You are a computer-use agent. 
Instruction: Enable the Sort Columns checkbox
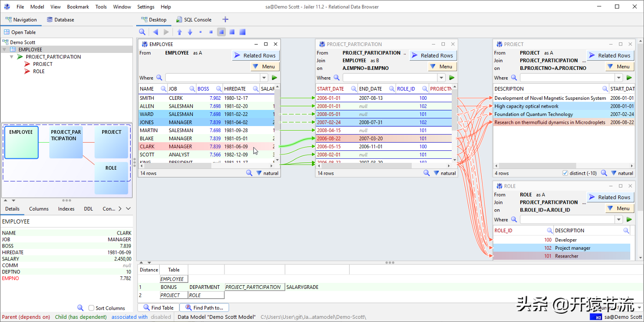tap(92, 308)
